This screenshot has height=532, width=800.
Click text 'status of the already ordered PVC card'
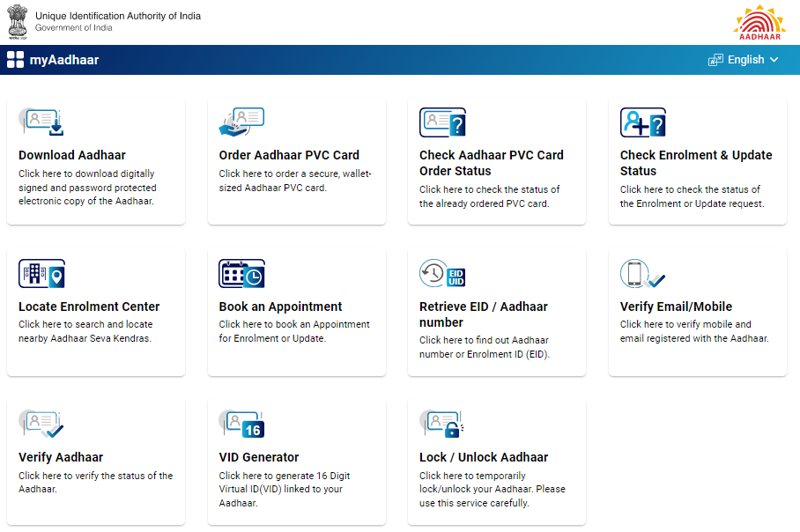(489, 196)
